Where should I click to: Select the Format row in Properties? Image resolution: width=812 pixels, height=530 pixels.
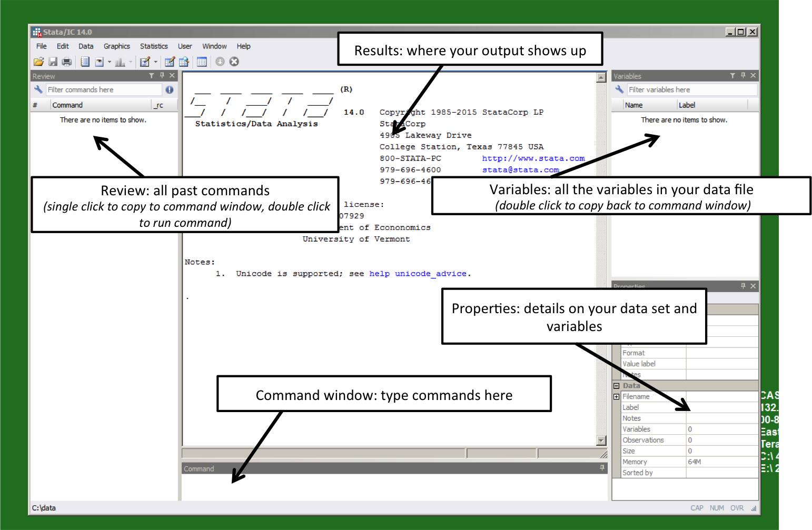click(x=689, y=353)
